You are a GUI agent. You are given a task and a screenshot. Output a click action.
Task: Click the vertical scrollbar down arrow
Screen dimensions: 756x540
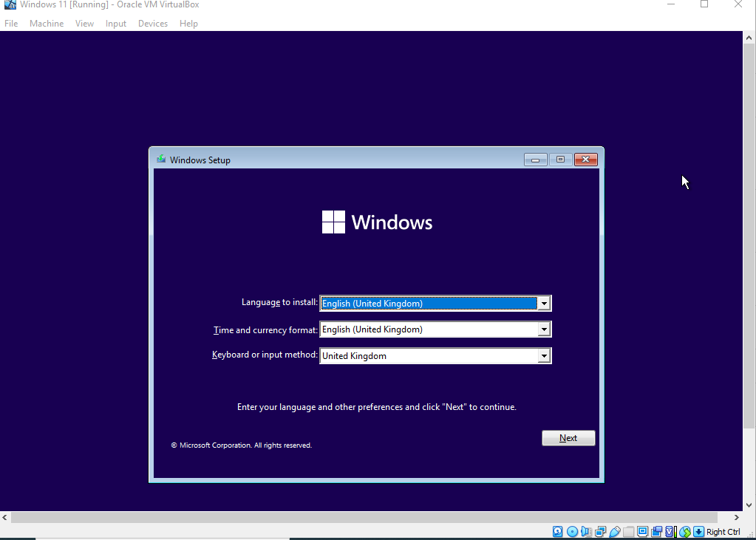coord(749,505)
